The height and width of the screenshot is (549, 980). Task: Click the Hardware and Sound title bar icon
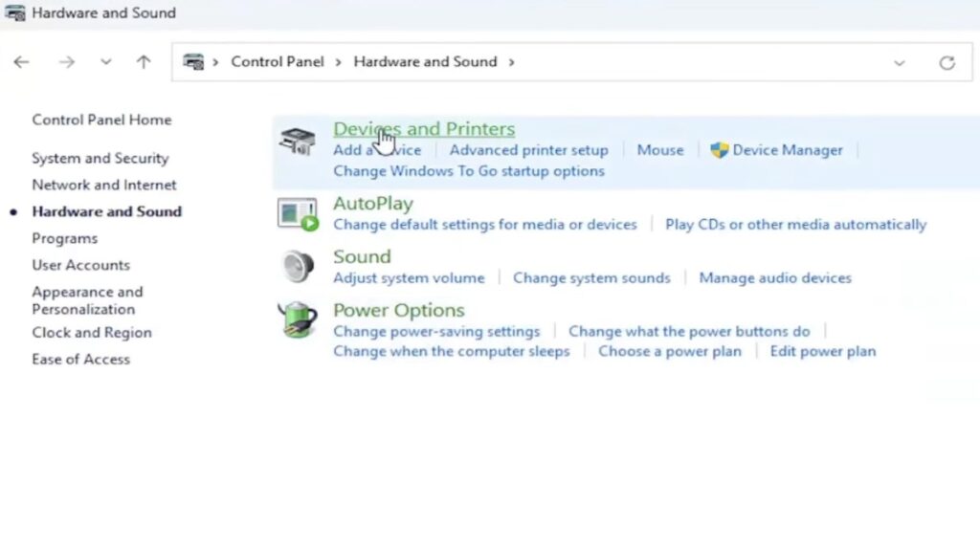[x=15, y=12]
